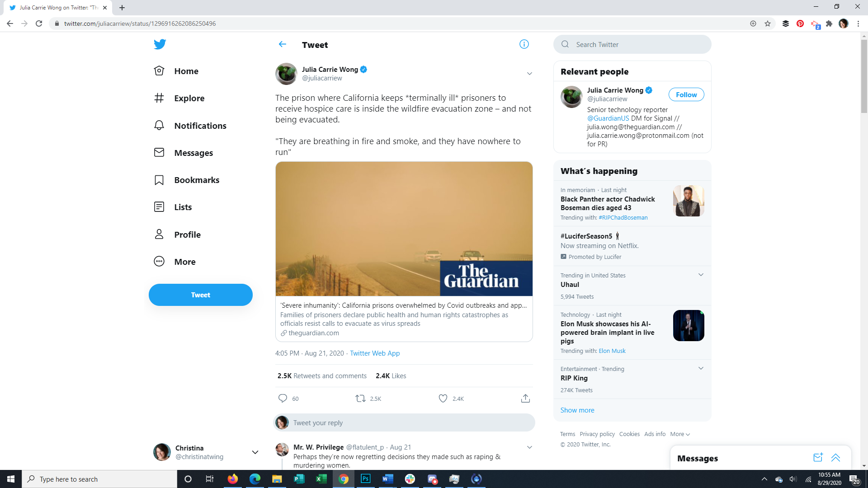Viewport: 868px width, 488px height.
Task: Expand the Christina account switcher menu
Action: (255, 452)
